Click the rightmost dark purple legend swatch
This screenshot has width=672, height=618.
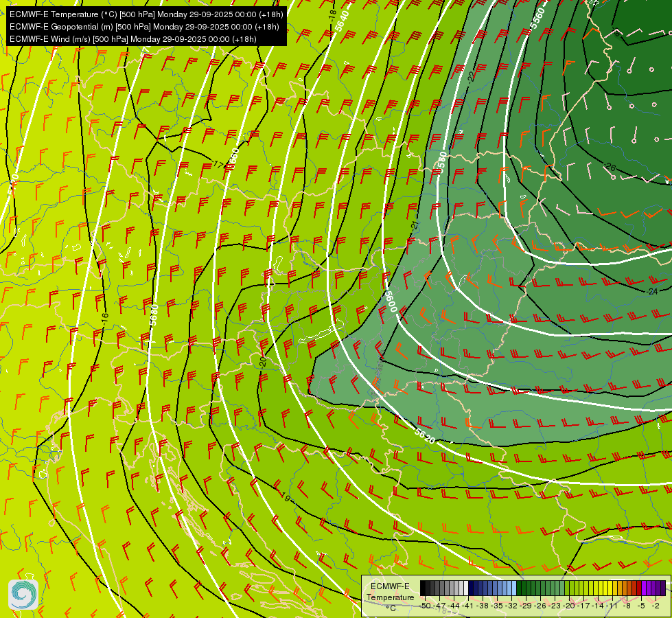[x=663, y=588]
